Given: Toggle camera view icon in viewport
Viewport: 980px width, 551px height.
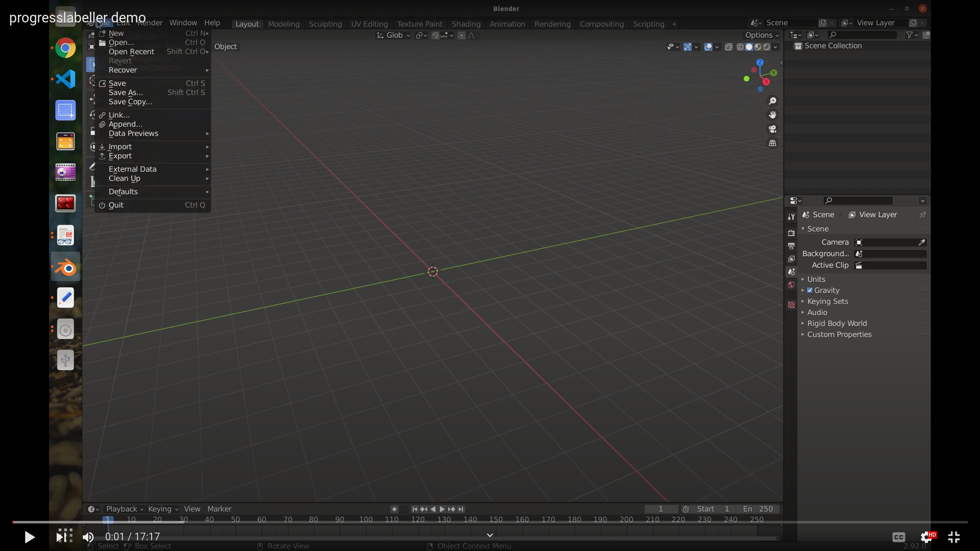Looking at the screenshot, I should click(772, 129).
